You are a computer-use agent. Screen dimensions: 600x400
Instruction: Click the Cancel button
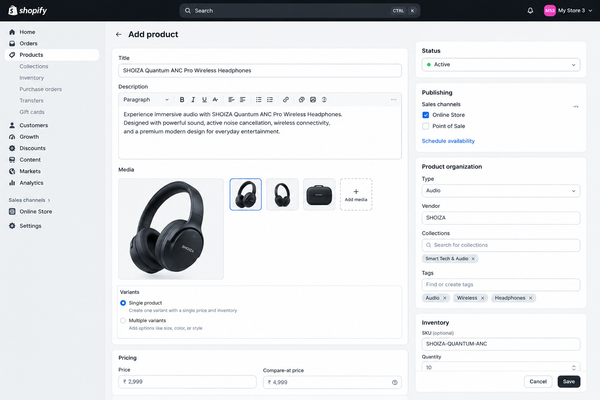tap(538, 382)
